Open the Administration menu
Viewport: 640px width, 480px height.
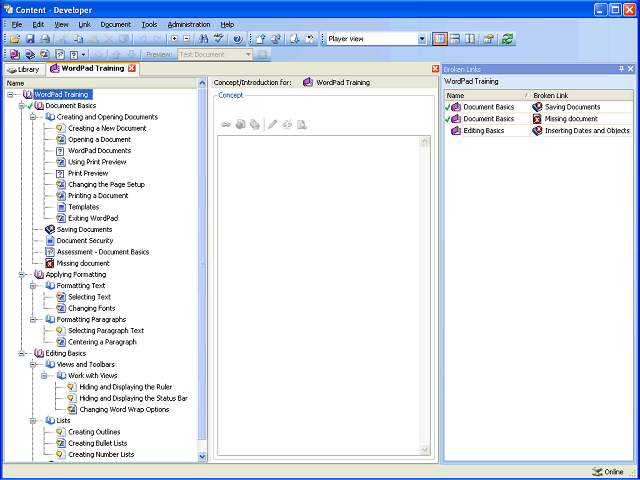pyautogui.click(x=189, y=24)
